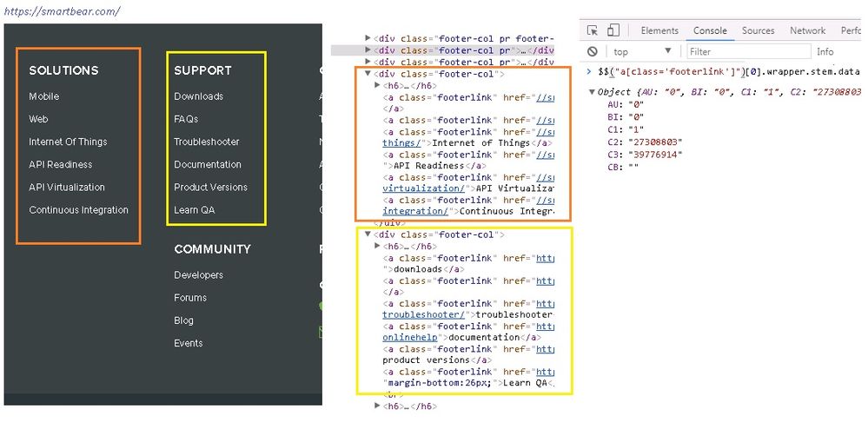Open the Info log level dropdown
This screenshot has width=868, height=429.
(x=825, y=51)
